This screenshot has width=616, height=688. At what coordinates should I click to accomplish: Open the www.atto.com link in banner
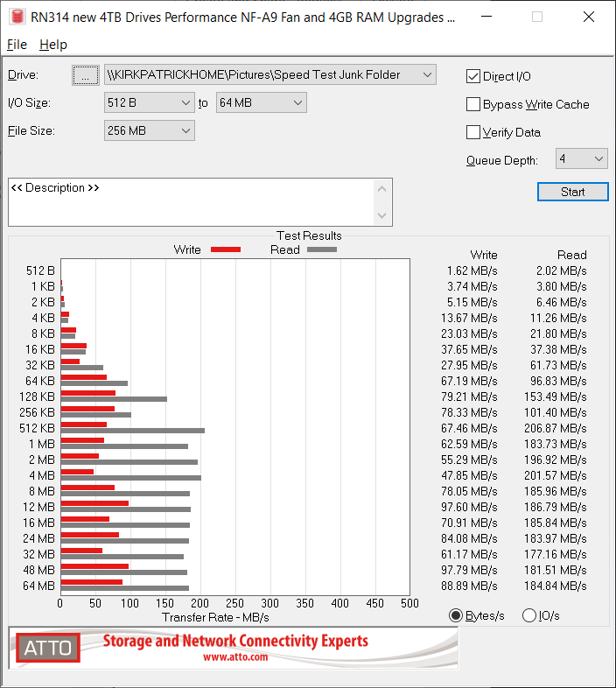[235, 657]
